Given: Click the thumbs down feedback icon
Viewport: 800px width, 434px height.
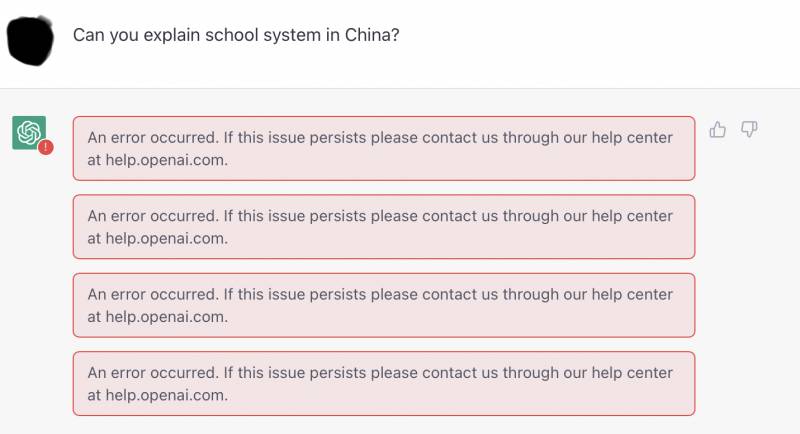Looking at the screenshot, I should tap(749, 129).
